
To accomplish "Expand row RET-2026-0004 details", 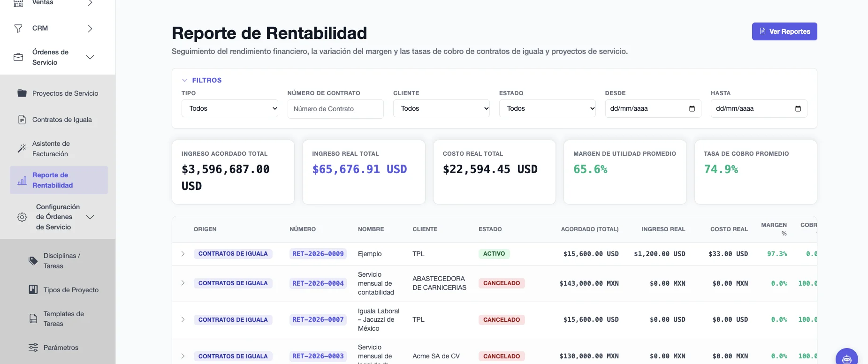I will click(x=183, y=283).
